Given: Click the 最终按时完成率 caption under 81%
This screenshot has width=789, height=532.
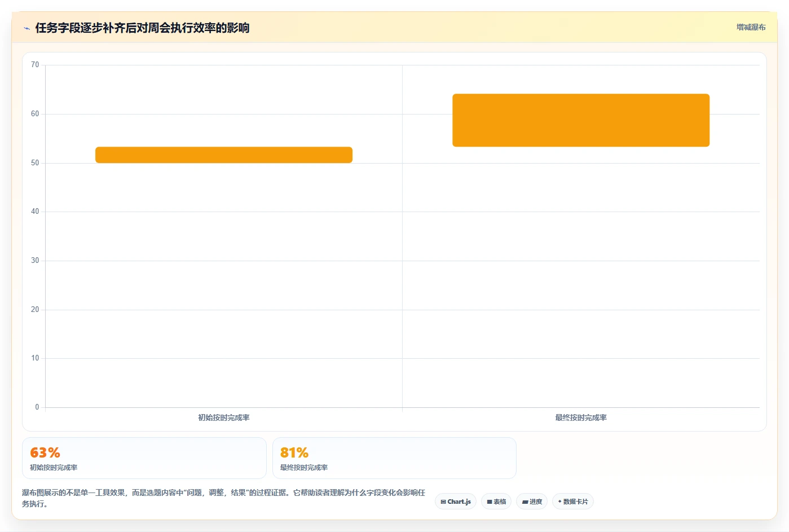Looking at the screenshot, I should click(x=304, y=468).
